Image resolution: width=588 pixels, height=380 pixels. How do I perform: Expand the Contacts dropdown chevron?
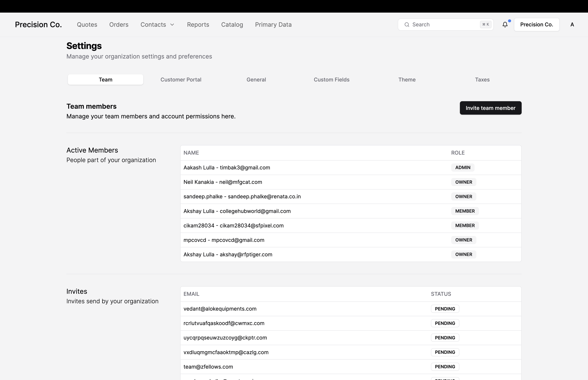point(172,25)
